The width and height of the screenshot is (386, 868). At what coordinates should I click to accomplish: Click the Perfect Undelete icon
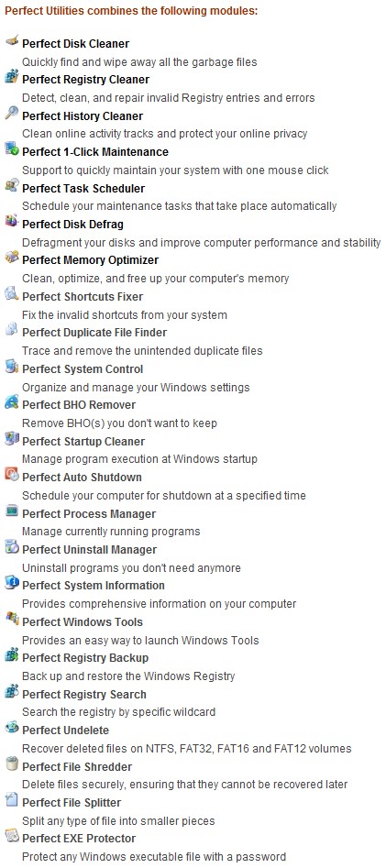(12, 727)
